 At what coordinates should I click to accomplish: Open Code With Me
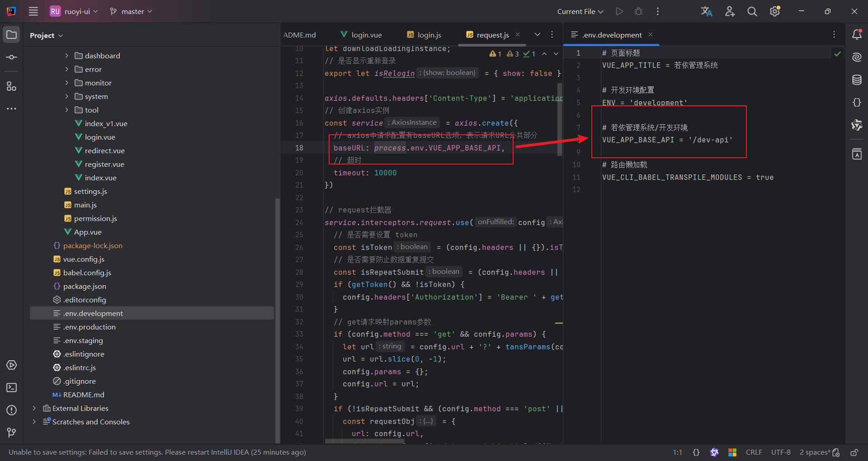point(730,11)
